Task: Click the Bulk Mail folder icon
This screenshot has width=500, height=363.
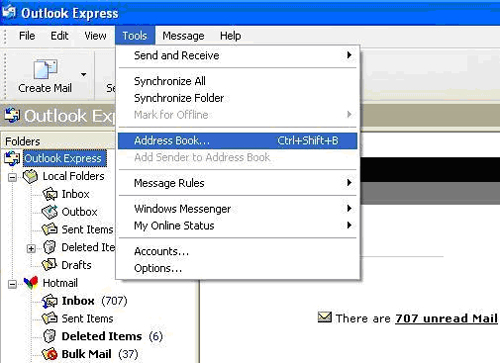Action: pos(50,354)
